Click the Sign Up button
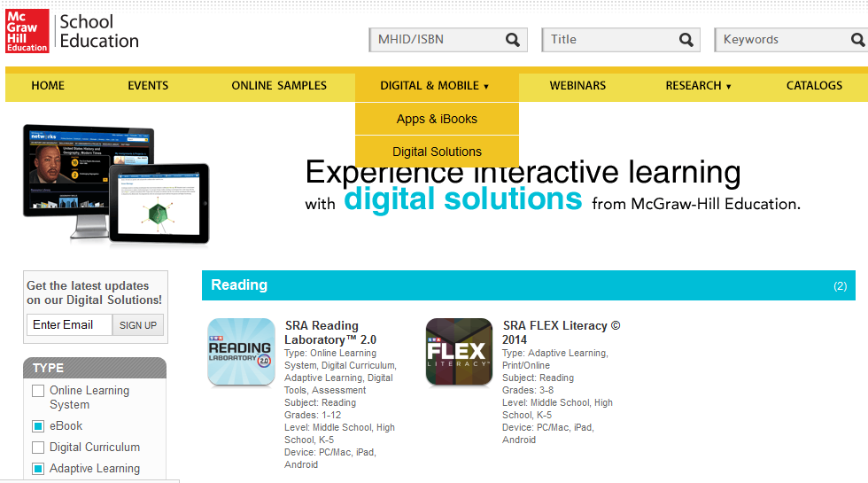 coord(138,325)
